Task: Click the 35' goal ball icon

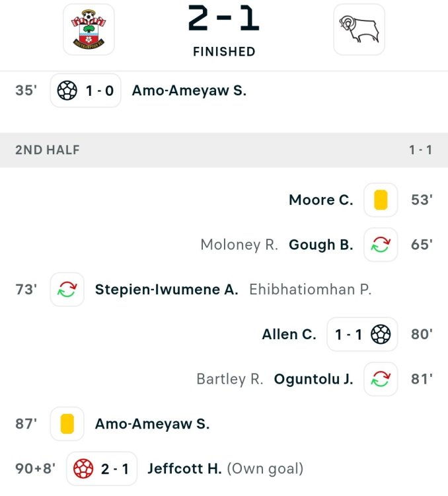Action: coord(67,91)
